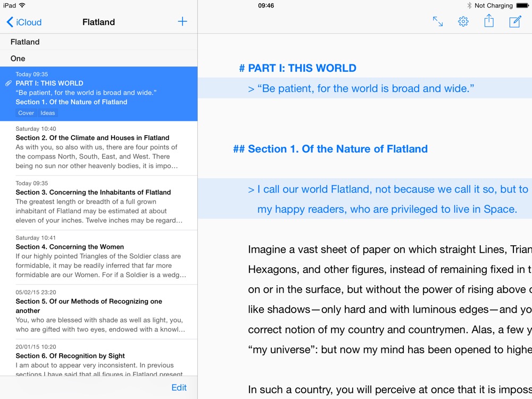Tap the fullscreen expand arrows icon
Screen dimensions: 532x399
[437, 22]
